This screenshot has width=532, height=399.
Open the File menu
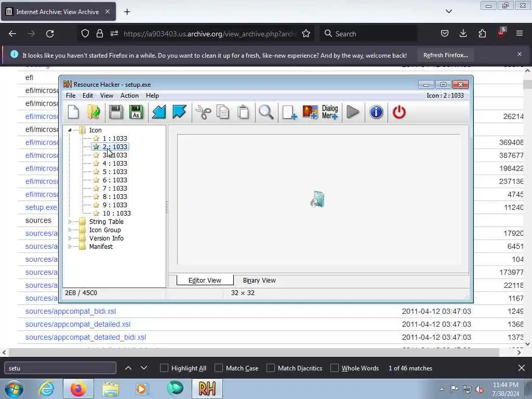click(71, 96)
